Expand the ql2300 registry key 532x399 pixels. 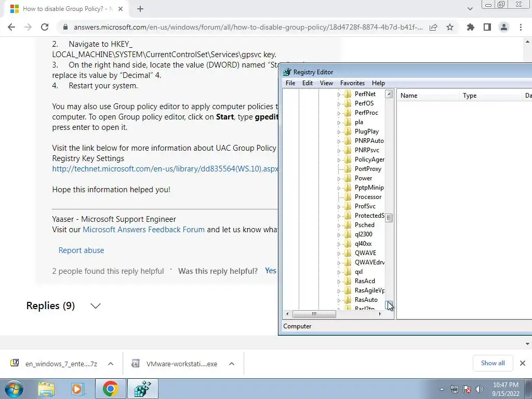coord(339,235)
